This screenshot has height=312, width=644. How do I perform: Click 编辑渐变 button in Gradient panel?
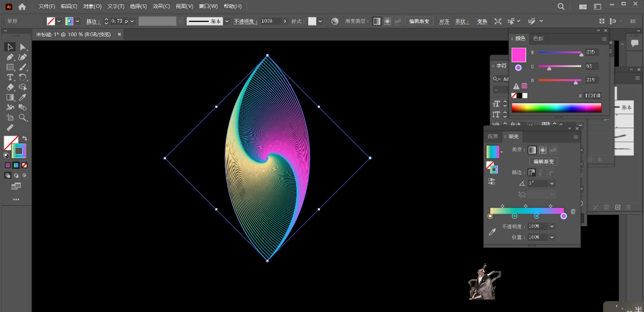[x=543, y=162]
